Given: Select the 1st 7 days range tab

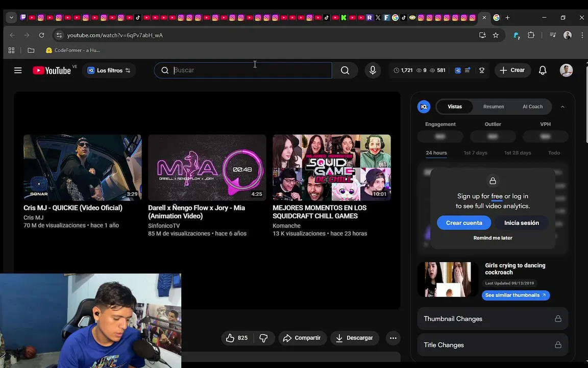Looking at the screenshot, I should pyautogui.click(x=476, y=153).
